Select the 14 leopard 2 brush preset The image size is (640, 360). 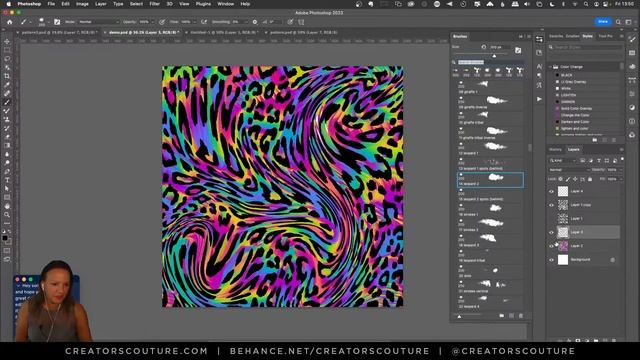490,180
